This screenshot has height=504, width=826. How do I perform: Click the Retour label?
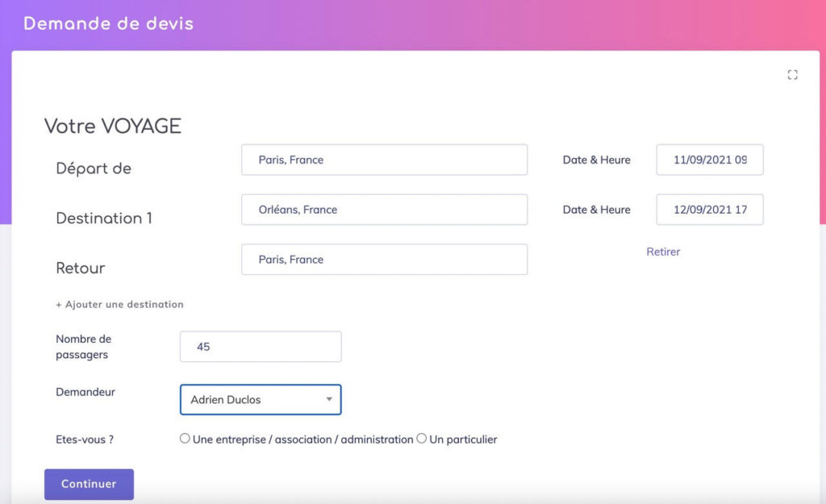[81, 268]
